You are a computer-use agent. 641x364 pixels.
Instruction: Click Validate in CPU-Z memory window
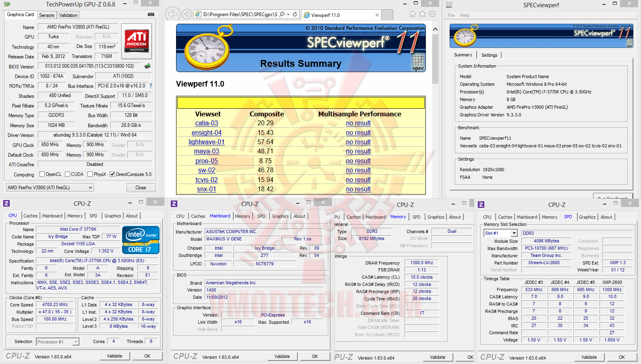coord(438,357)
